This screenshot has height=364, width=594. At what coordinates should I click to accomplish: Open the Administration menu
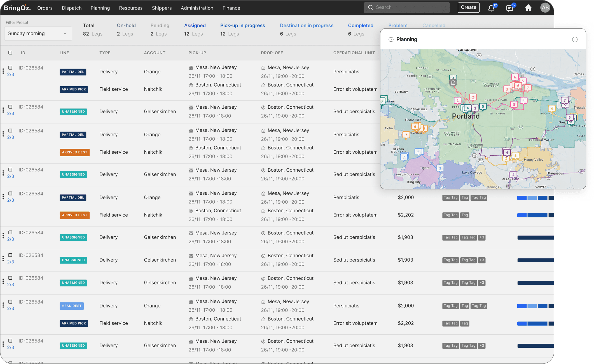point(197,8)
